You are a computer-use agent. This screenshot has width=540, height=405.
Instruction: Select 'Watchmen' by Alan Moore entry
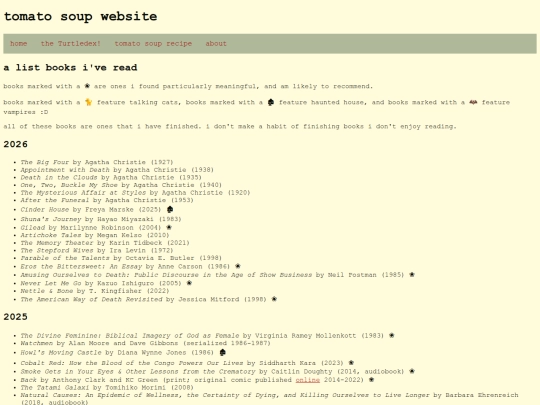coord(145,343)
